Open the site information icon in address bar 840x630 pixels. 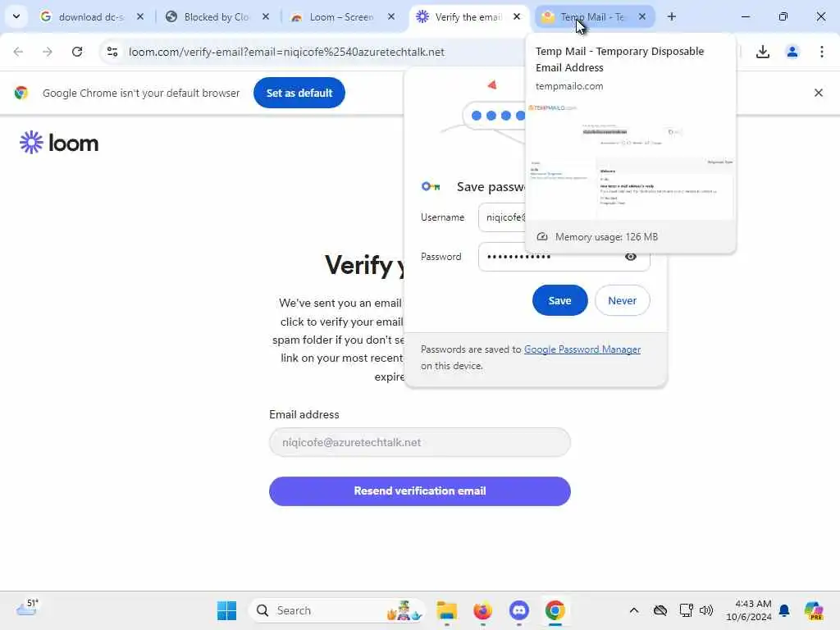[x=112, y=52]
